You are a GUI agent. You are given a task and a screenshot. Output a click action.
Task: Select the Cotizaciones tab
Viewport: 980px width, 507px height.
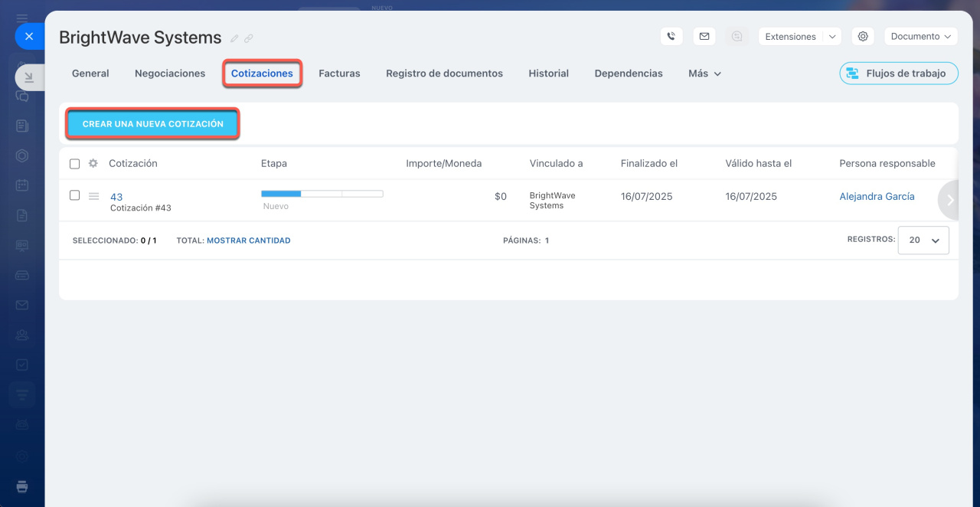[x=262, y=74]
